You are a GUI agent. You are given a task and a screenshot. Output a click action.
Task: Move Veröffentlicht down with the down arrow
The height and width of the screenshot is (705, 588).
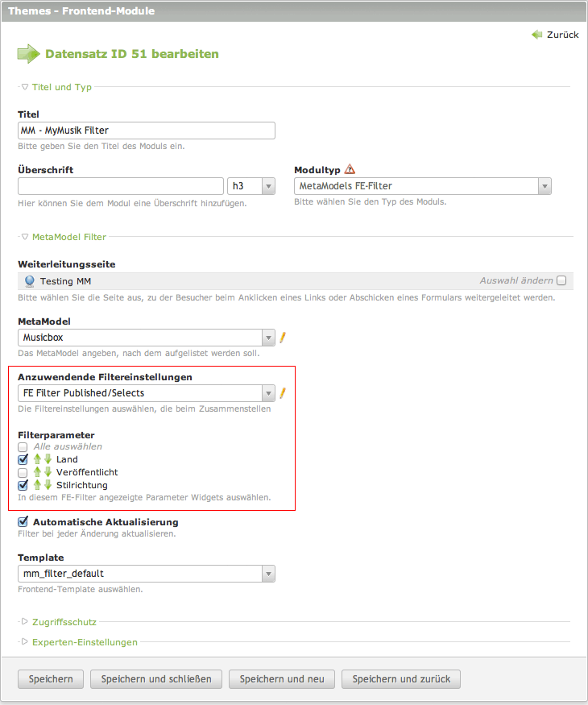coord(48,472)
